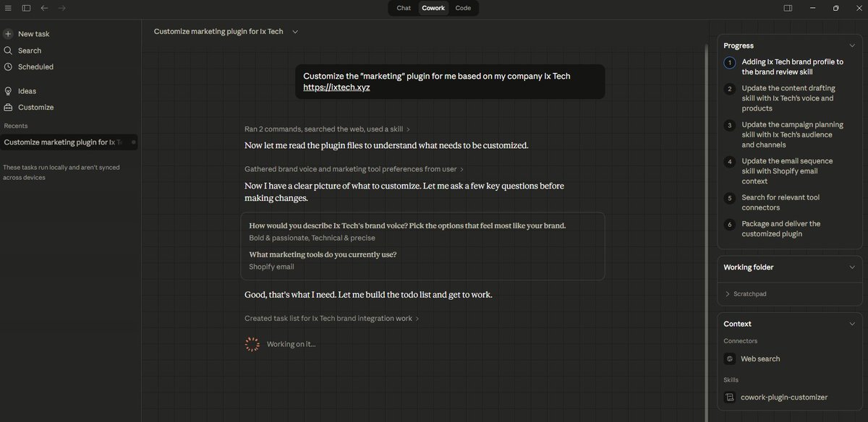Click 'Connectors' label in Context panel

coord(741,341)
